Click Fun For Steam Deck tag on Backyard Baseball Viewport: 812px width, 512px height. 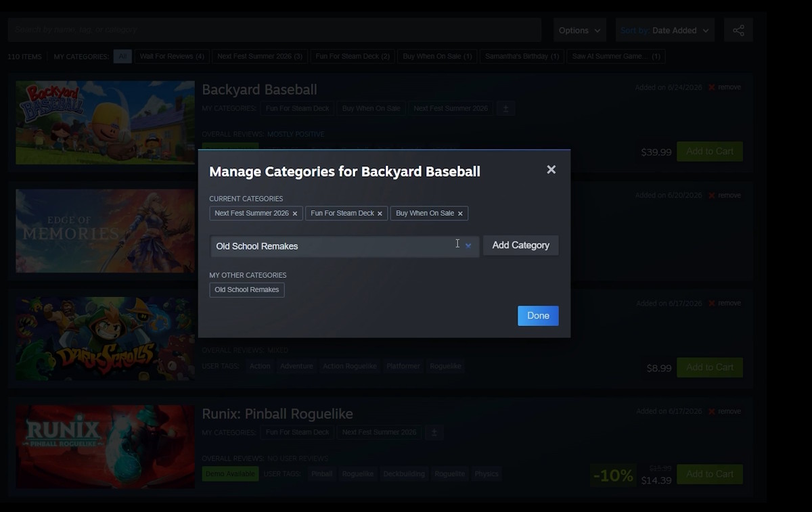pyautogui.click(x=297, y=108)
